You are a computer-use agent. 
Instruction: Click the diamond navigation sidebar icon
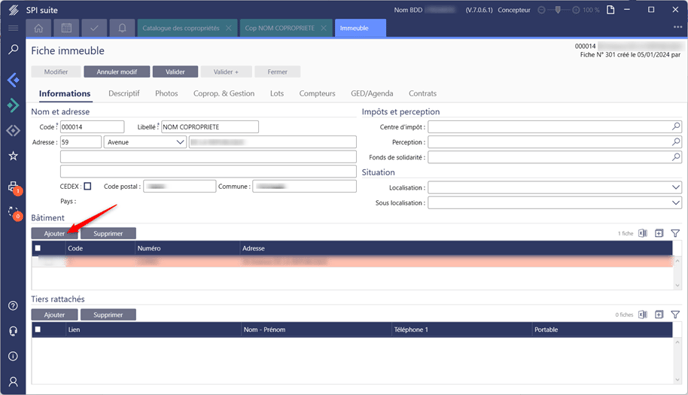coord(13,130)
